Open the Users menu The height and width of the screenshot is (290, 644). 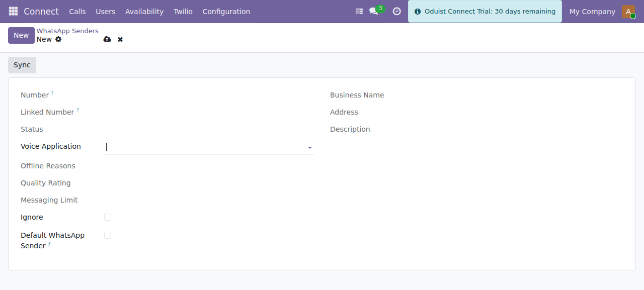(106, 11)
